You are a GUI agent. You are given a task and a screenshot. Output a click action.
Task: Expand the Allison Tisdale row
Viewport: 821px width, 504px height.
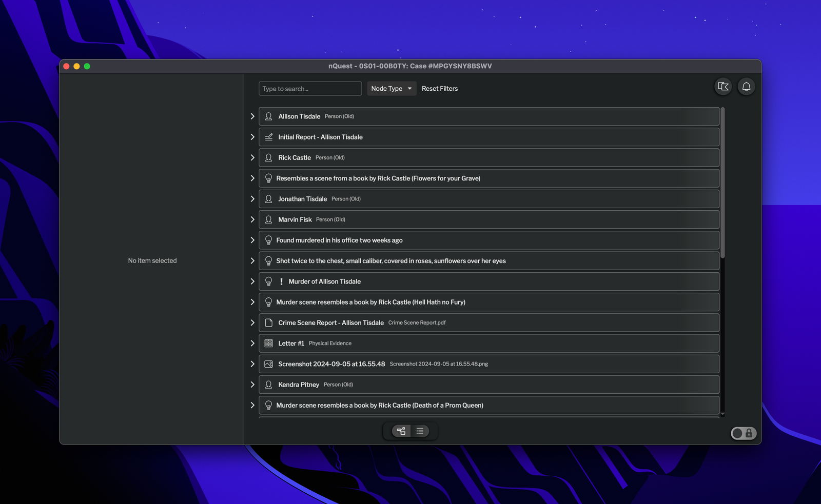[x=252, y=116]
